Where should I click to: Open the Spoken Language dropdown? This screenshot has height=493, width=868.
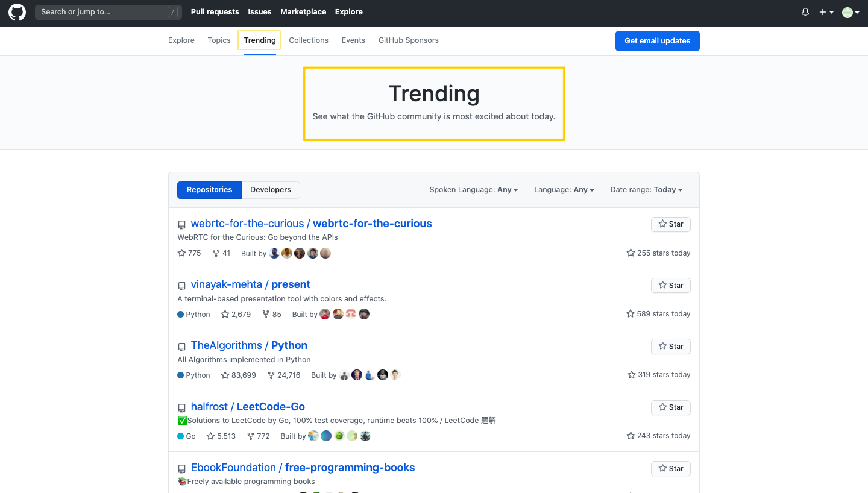click(x=473, y=190)
